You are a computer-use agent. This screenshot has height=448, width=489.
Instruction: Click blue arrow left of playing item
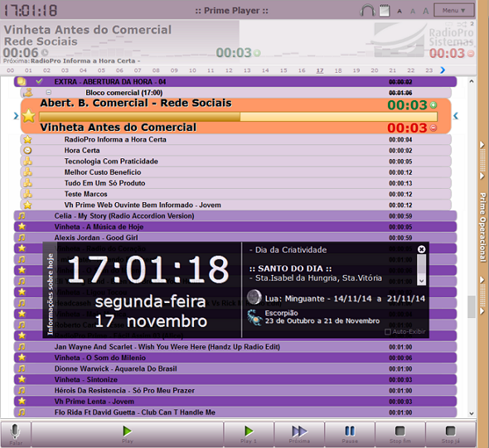tap(17, 116)
